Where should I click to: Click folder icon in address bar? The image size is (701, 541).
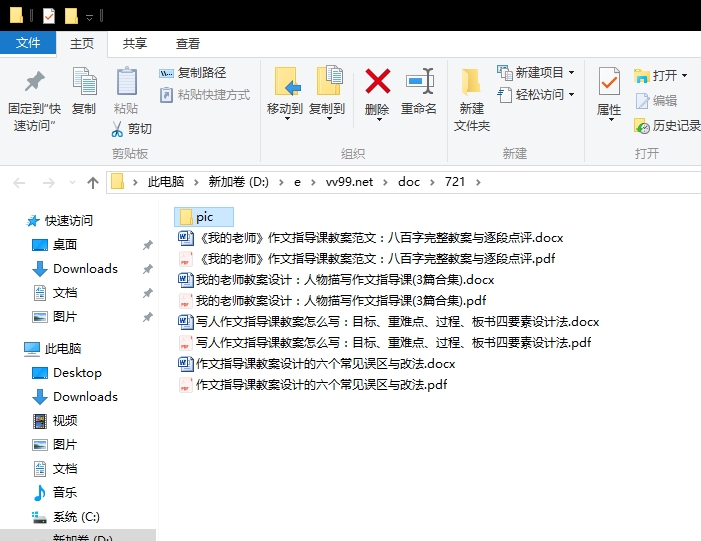pos(117,182)
